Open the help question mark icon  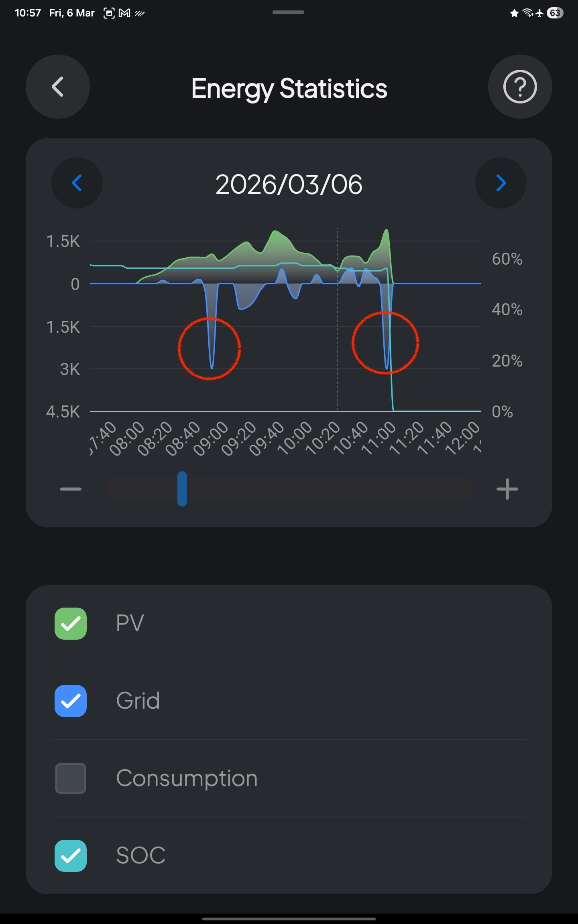520,87
